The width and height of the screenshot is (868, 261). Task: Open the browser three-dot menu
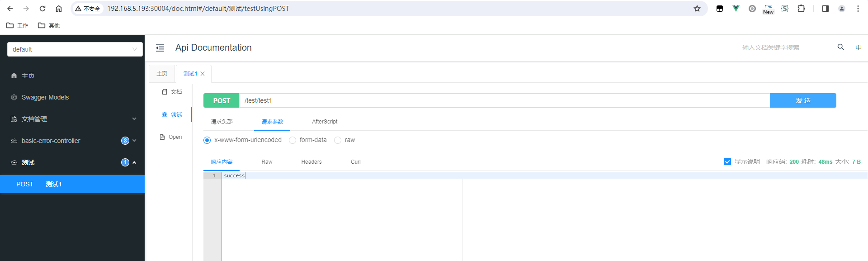click(858, 9)
